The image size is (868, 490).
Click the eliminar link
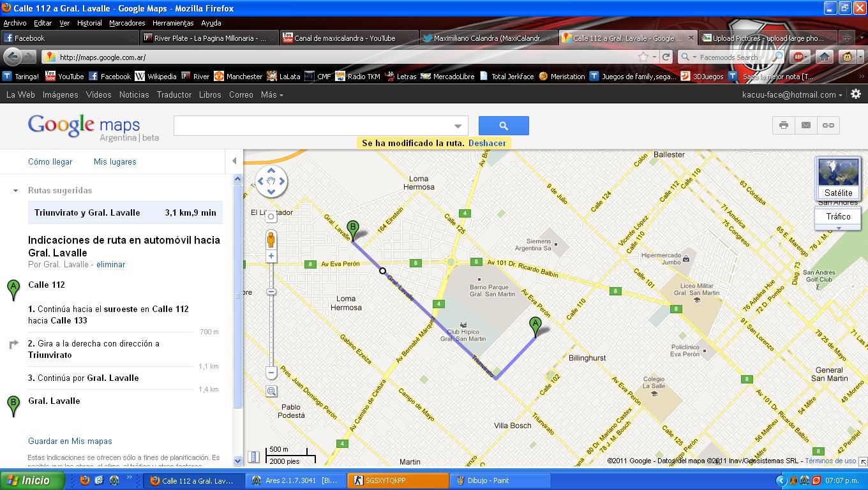coord(111,264)
